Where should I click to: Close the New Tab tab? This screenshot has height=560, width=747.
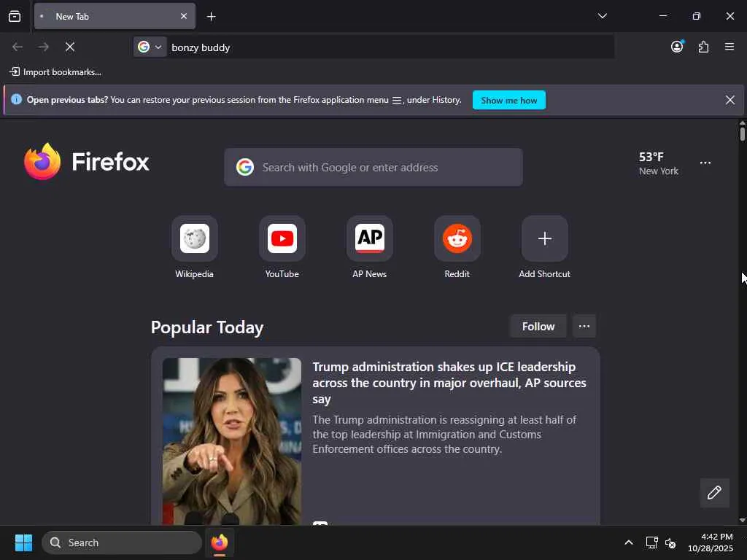pyautogui.click(x=183, y=16)
